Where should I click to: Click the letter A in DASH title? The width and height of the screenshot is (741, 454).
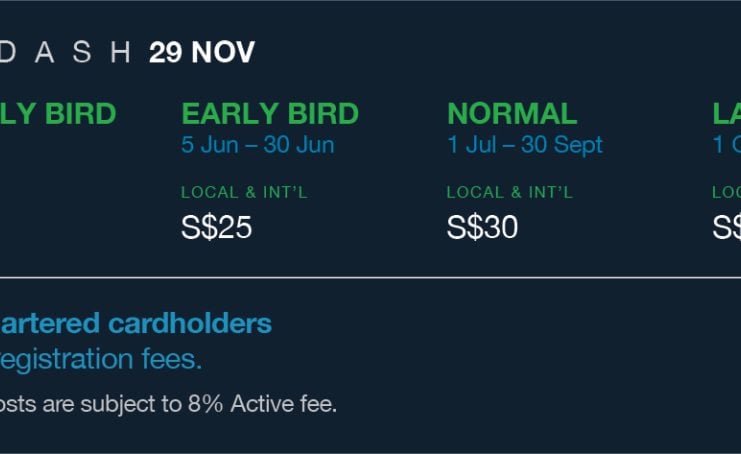(x=44, y=52)
